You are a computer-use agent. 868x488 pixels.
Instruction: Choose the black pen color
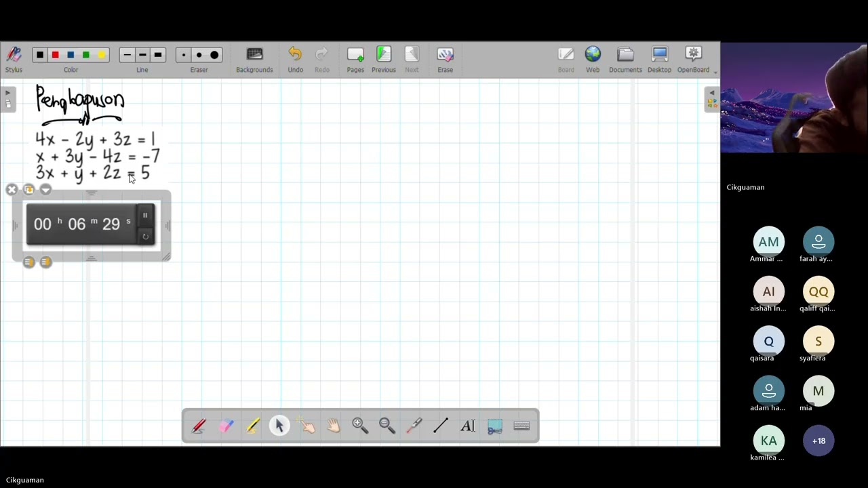point(40,55)
